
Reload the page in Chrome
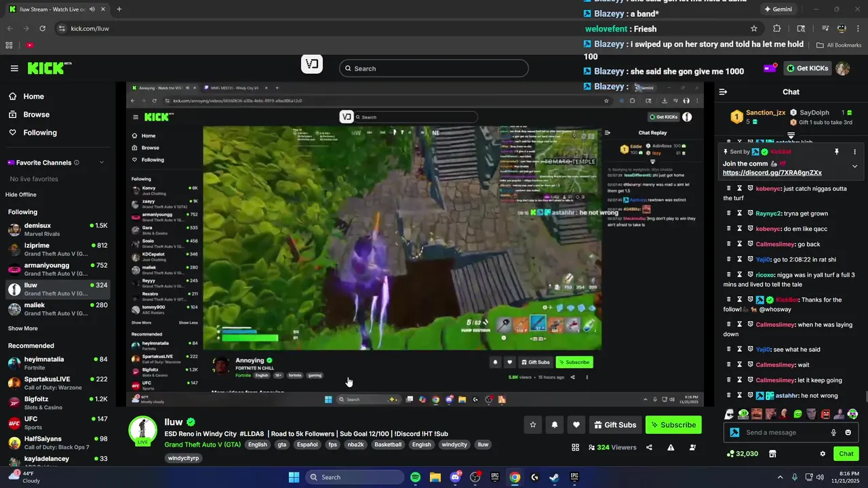(42, 28)
